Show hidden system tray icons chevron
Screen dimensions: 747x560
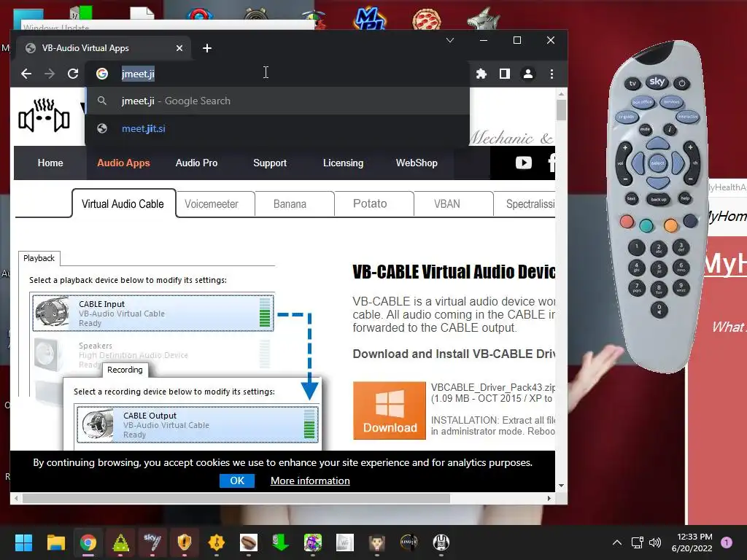point(617,542)
